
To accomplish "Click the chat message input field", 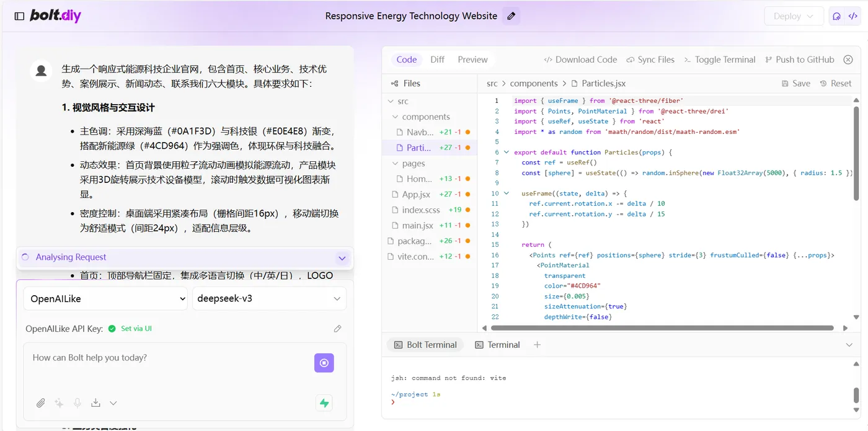I will coord(167,358).
